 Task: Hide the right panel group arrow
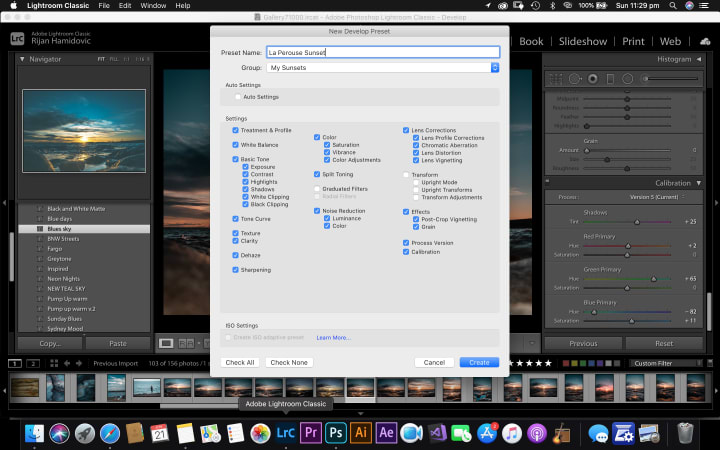(x=716, y=202)
